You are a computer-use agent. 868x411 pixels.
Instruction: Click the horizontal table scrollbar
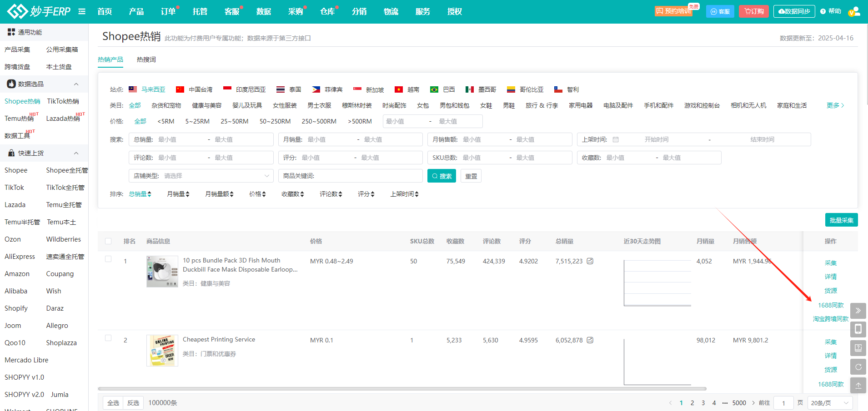(x=402, y=389)
